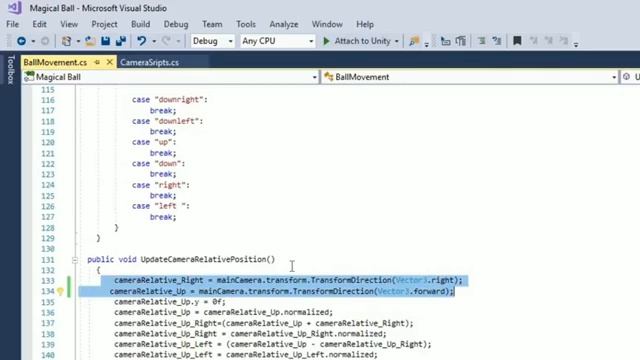Click the Attach to Unity button
The width and height of the screenshot is (640, 360).
point(362,41)
